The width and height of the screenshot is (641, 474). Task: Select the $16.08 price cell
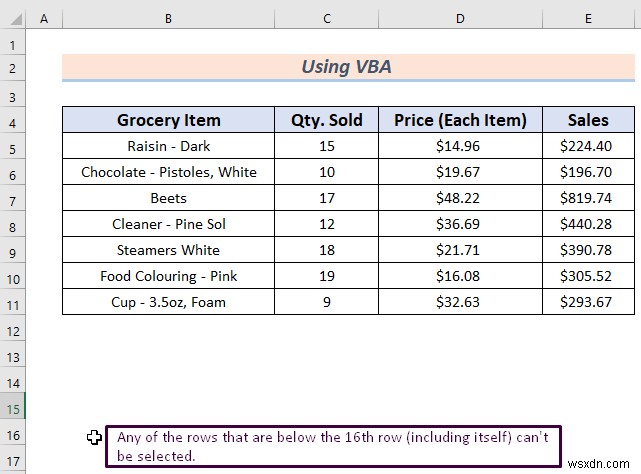click(460, 276)
